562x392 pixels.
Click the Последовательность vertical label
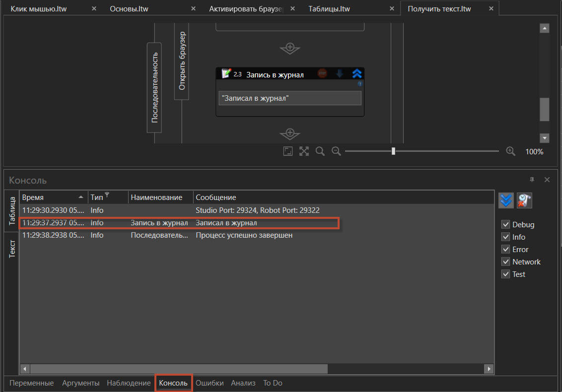coord(154,88)
